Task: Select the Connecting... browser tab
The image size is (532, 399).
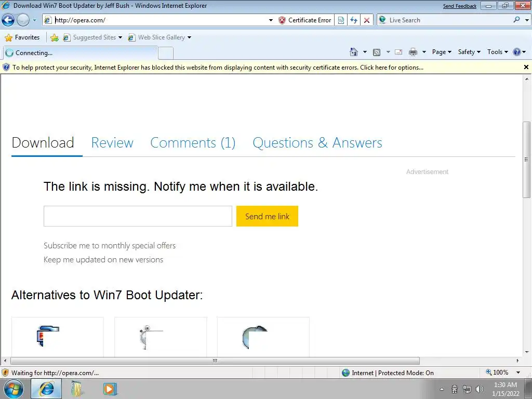Action: click(81, 53)
